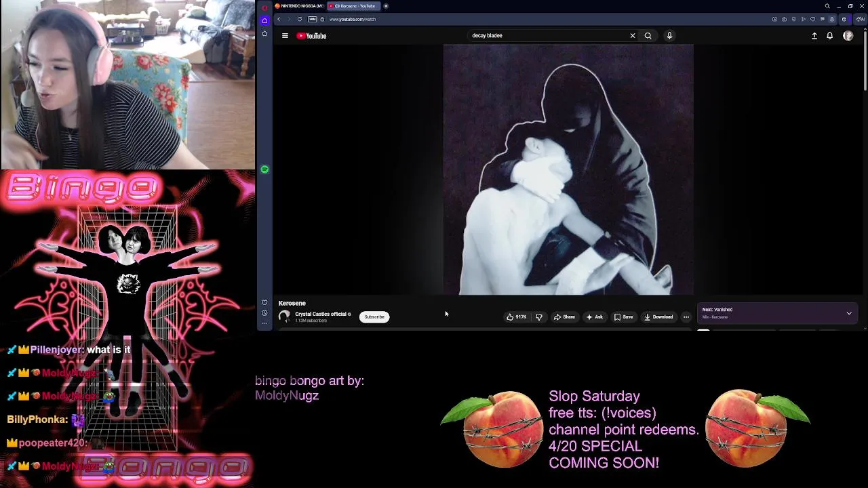The height and width of the screenshot is (488, 868).
Task: Clear the search text with X icon
Action: point(633,35)
